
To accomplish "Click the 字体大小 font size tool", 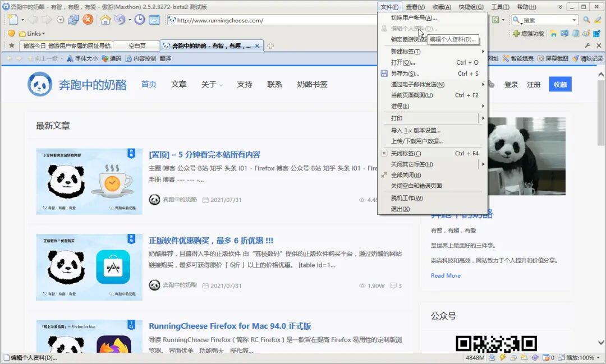I will pyautogui.click(x=82, y=58).
